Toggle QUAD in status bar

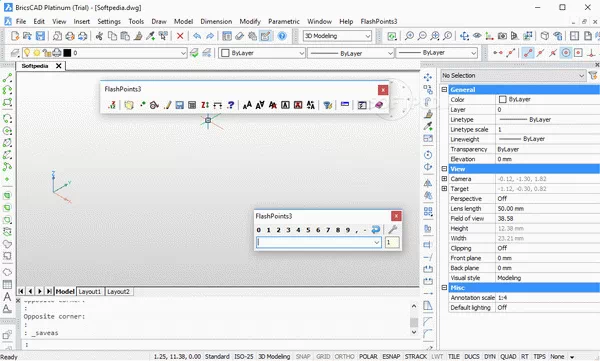508,356
